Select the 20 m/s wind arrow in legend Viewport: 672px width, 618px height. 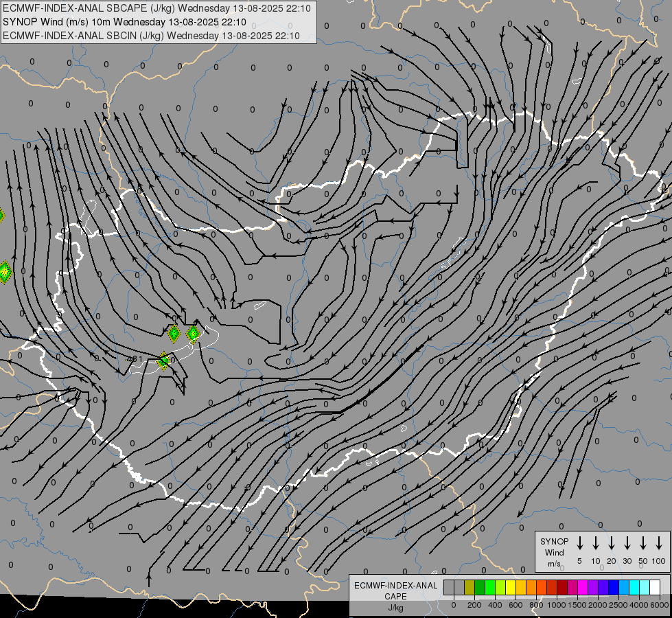[611, 543]
